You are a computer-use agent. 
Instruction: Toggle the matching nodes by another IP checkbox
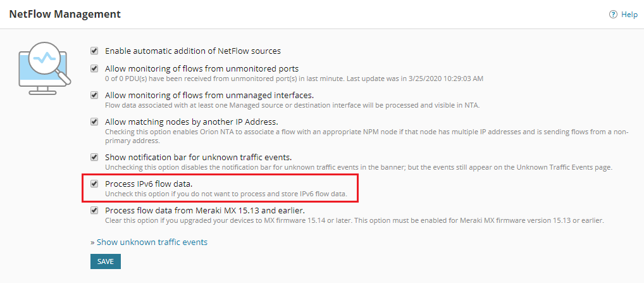coord(95,122)
